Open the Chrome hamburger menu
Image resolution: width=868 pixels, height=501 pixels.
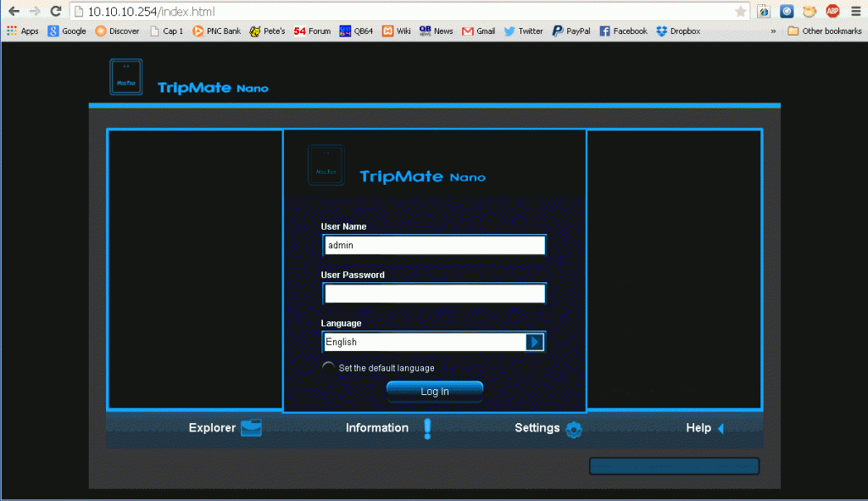pyautogui.click(x=856, y=12)
